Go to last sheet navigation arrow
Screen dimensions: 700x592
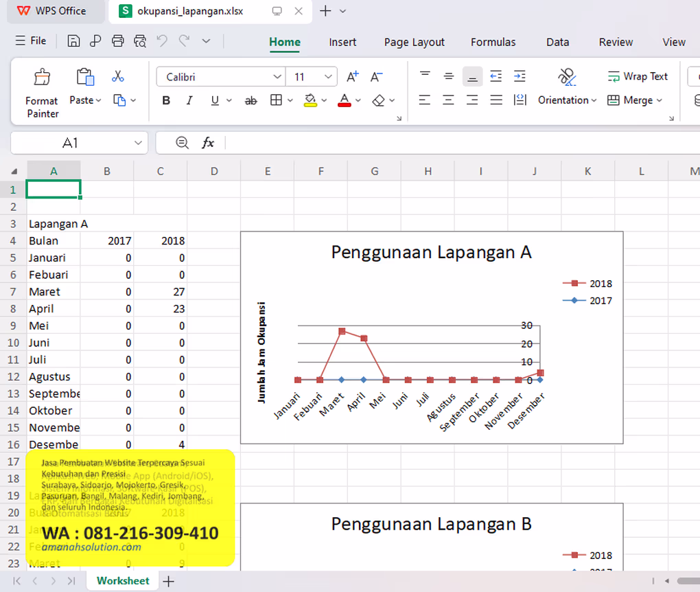71,581
